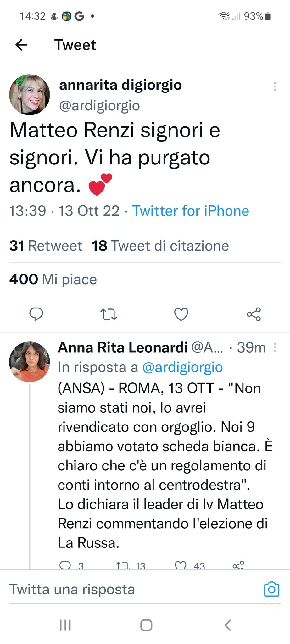Tap the camera icon in reply bar
The image size is (290, 644).
tap(272, 589)
